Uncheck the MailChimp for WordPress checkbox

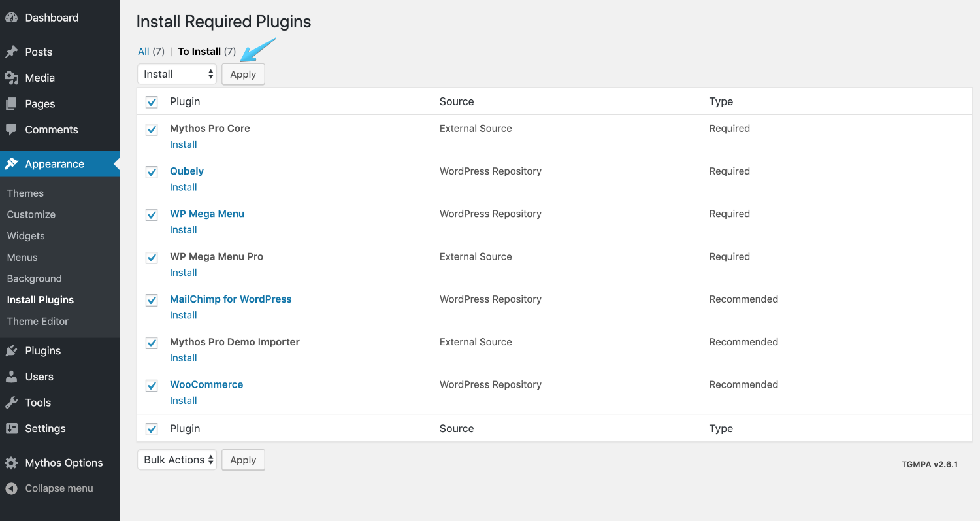(x=152, y=300)
